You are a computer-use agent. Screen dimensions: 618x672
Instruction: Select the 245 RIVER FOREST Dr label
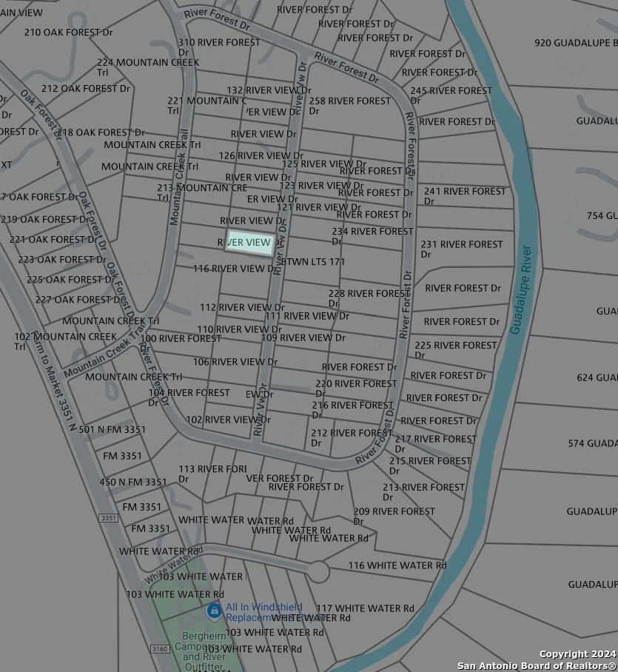[x=451, y=95]
